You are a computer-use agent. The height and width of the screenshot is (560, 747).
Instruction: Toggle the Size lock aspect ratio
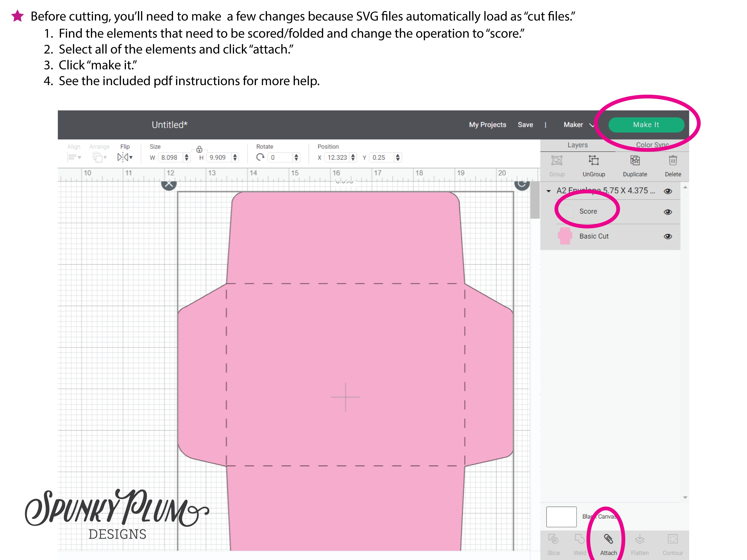click(200, 149)
